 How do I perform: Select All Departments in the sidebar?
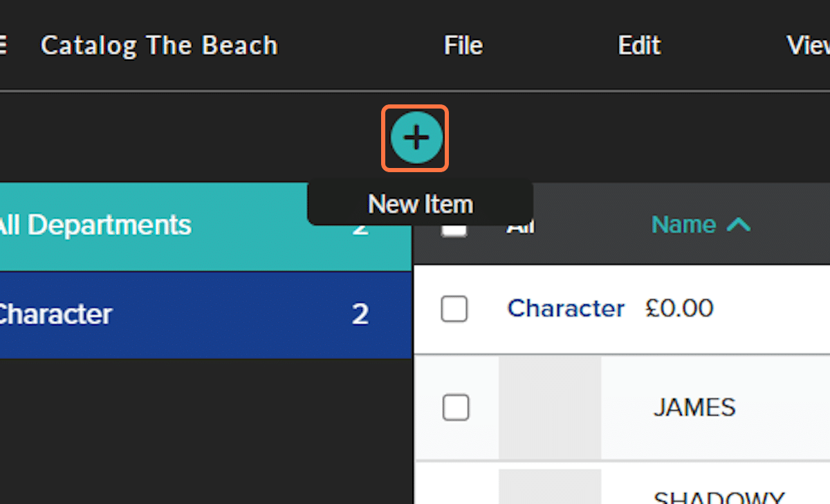click(97, 225)
